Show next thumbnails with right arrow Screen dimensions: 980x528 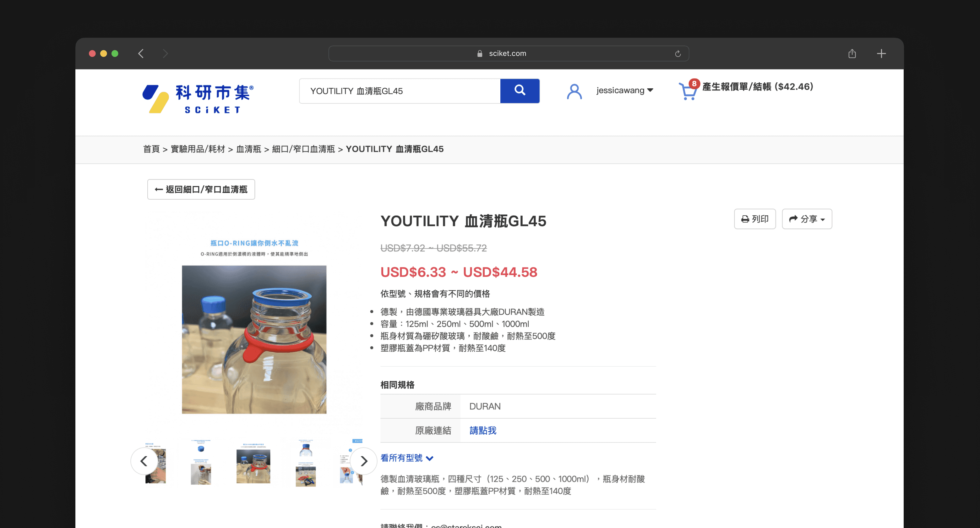363,461
